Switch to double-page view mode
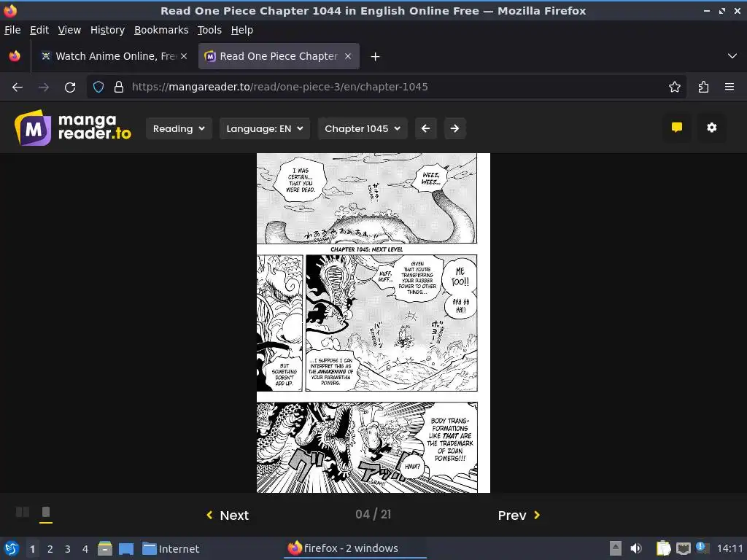The height and width of the screenshot is (560, 747). click(x=23, y=512)
